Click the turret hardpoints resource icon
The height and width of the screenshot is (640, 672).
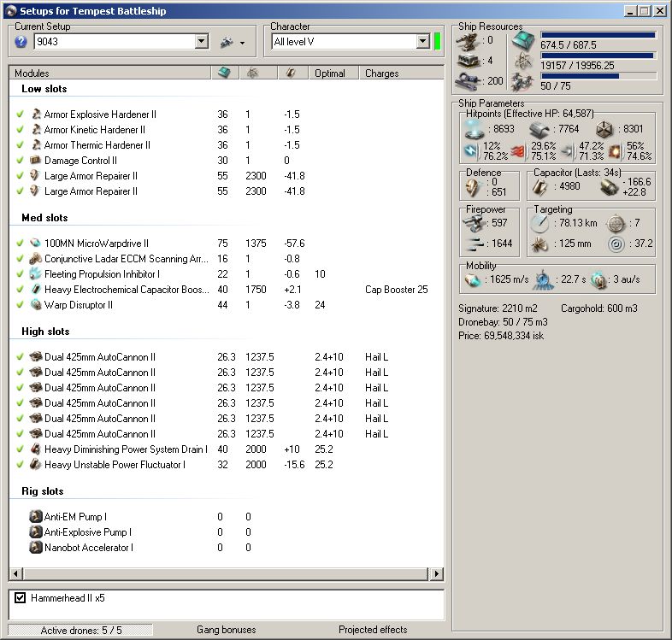(468, 42)
